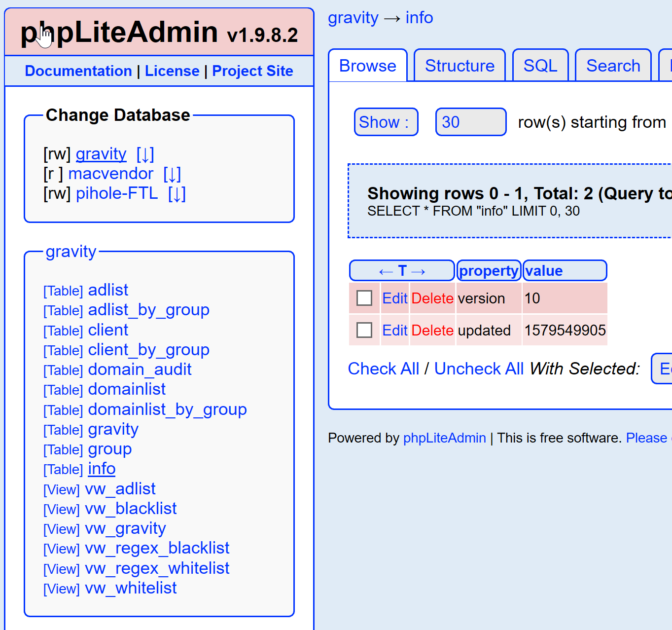The height and width of the screenshot is (630, 672).
Task: Click the Show button
Action: point(386,122)
